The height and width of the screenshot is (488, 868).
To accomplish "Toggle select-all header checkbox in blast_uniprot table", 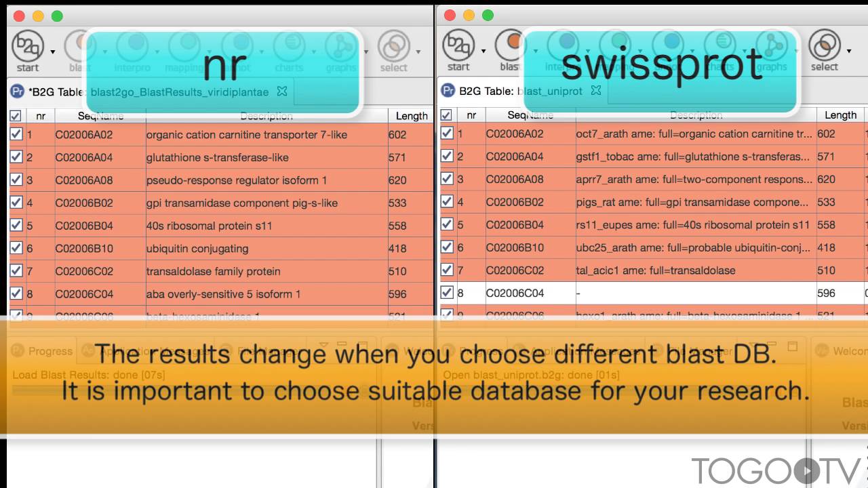I will pyautogui.click(x=446, y=115).
